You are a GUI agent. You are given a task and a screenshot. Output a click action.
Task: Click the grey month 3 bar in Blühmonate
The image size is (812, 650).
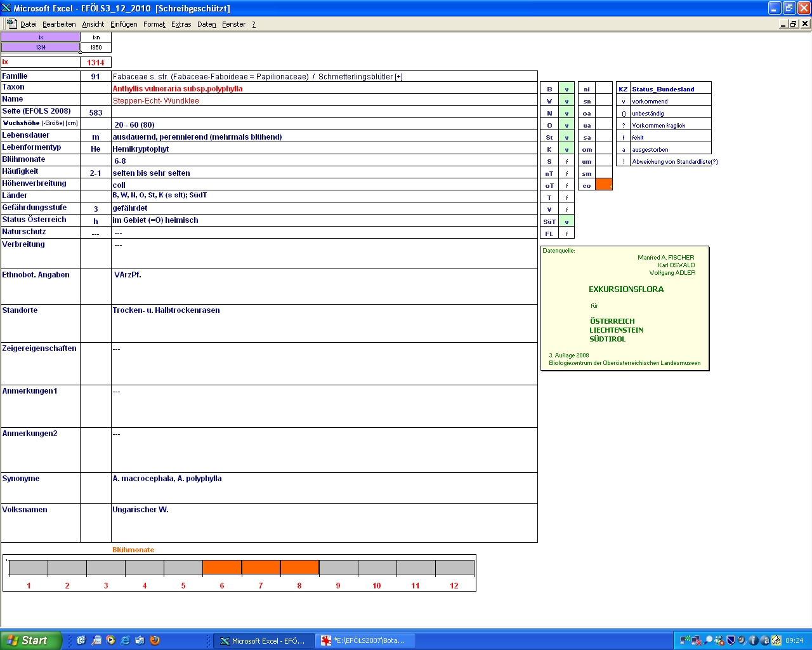[106, 567]
